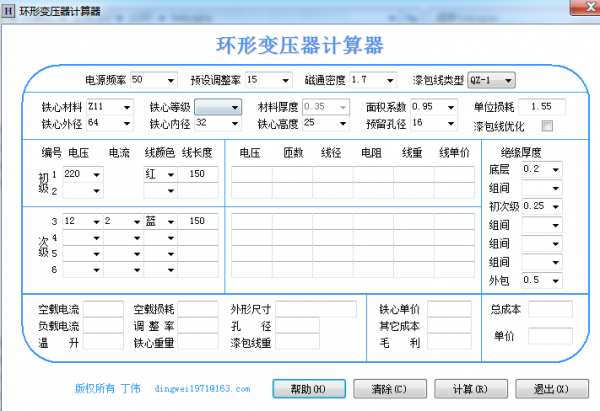Click the 环形变压器计算器 heading

(x=300, y=45)
